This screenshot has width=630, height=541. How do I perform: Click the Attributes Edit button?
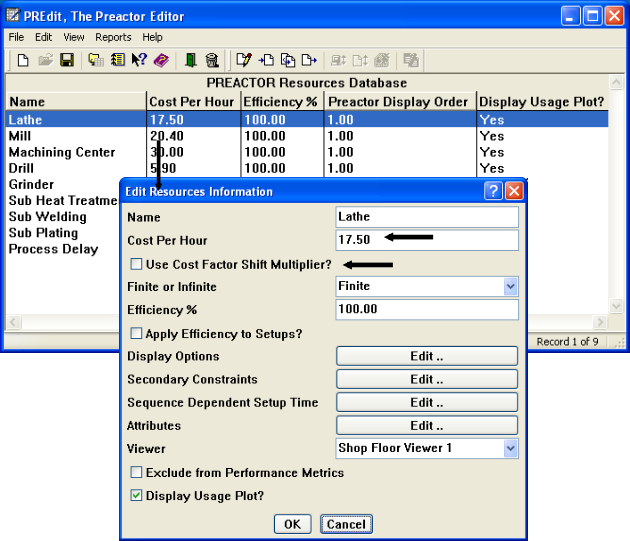(427, 425)
